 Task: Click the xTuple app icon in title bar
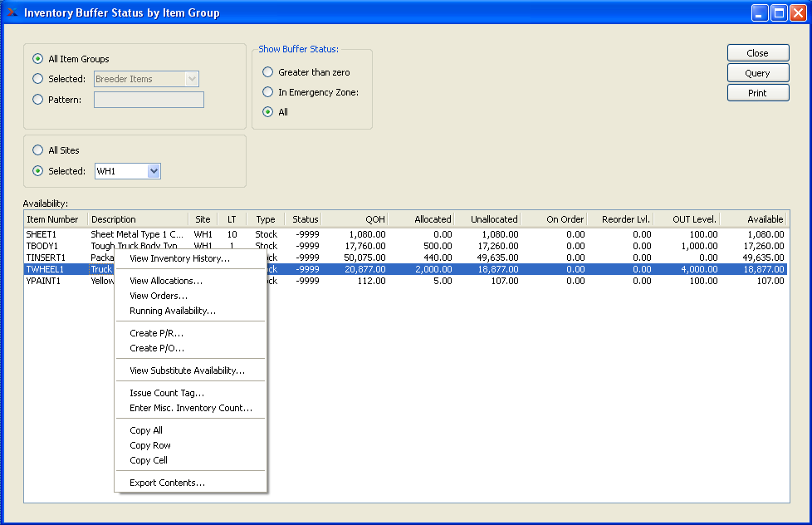[x=12, y=12]
